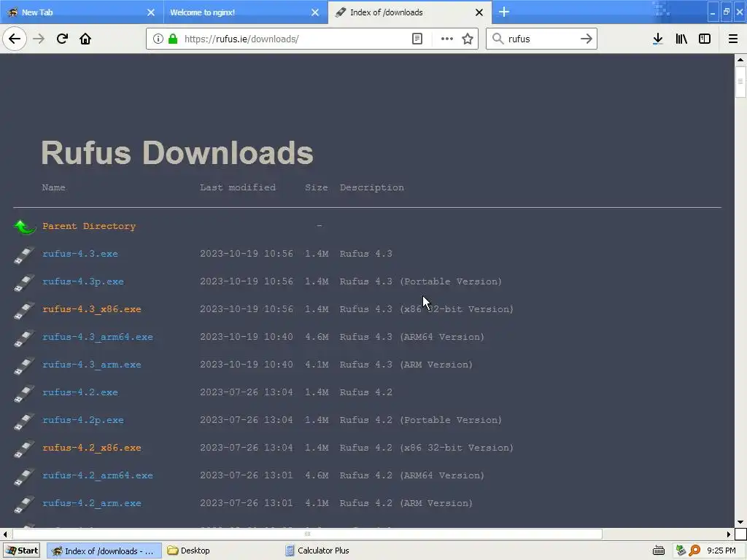Download rufus-4.3.exe
The image size is (747, 560).
coord(80,254)
